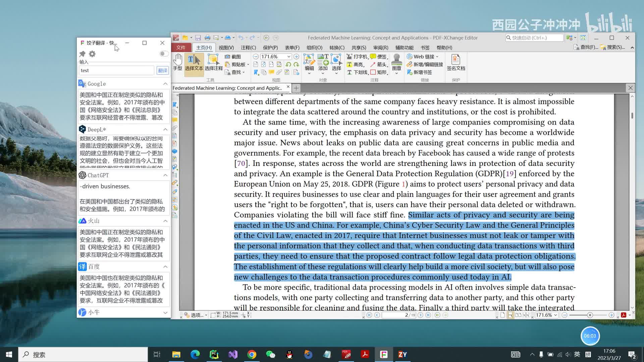Pin the translator window on top
The width and height of the screenshot is (644, 362).
coord(83,54)
